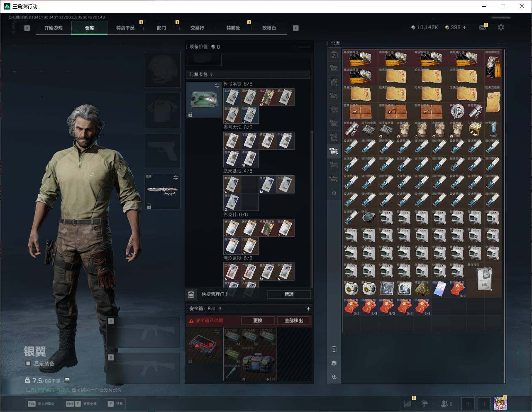Viewport: 532px width, 412px height.
Task: Open the 特勤处 tab
Action: 233,28
